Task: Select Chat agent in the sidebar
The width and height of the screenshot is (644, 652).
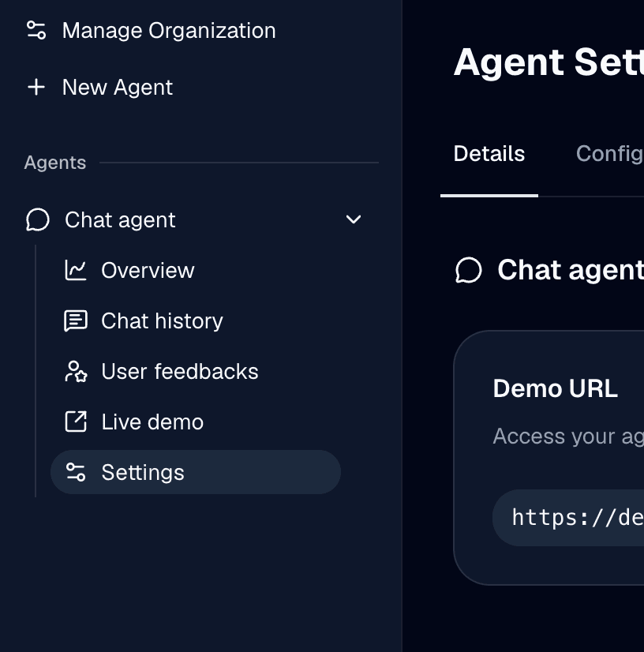Action: click(x=120, y=219)
